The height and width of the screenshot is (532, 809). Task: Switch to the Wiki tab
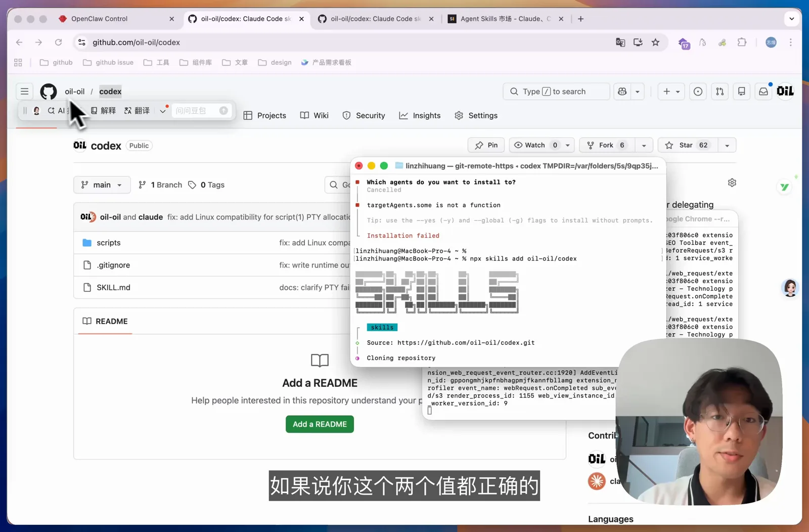click(x=314, y=115)
